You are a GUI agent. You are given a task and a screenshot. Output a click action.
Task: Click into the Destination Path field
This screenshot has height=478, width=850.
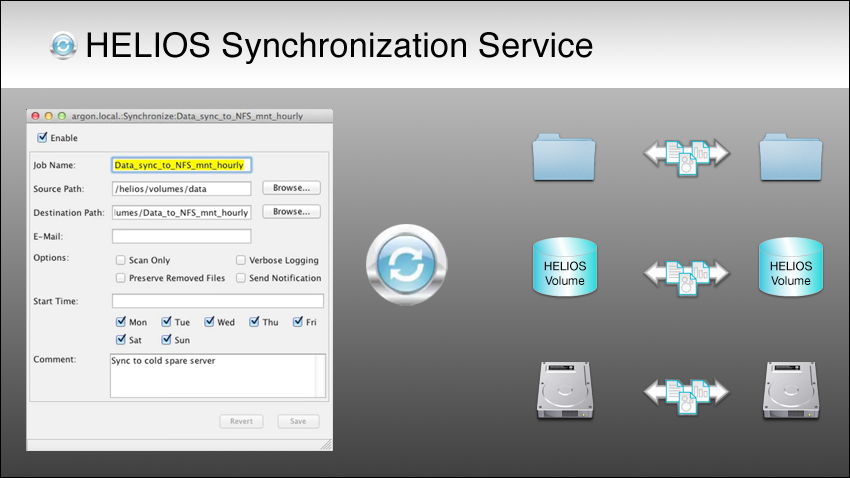coord(182,212)
